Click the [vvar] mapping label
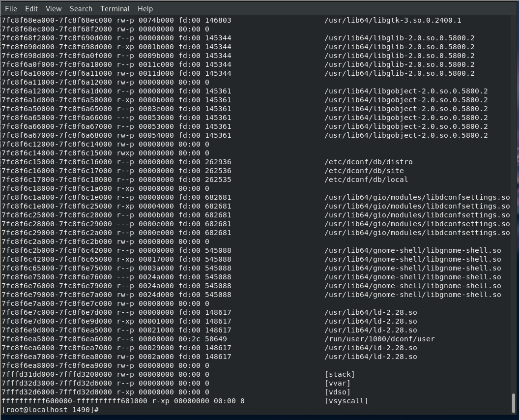Viewport: 519px width, 420px height. tap(337, 383)
